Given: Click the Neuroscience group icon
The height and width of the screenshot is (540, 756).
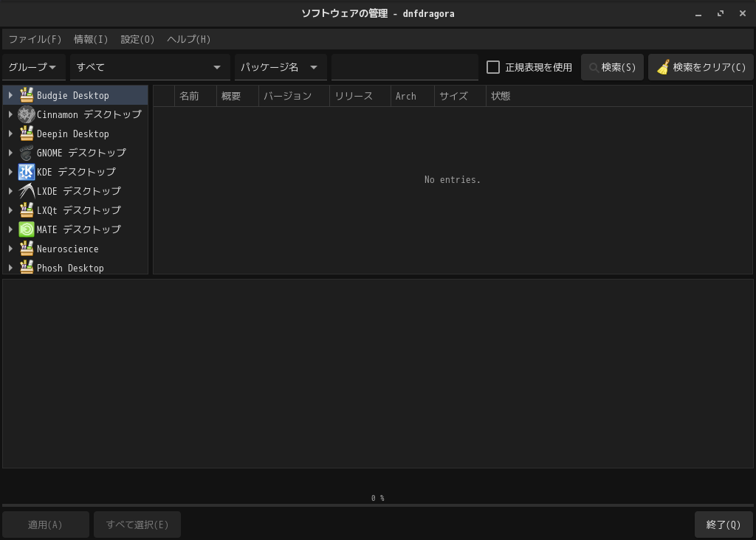Looking at the screenshot, I should point(27,249).
